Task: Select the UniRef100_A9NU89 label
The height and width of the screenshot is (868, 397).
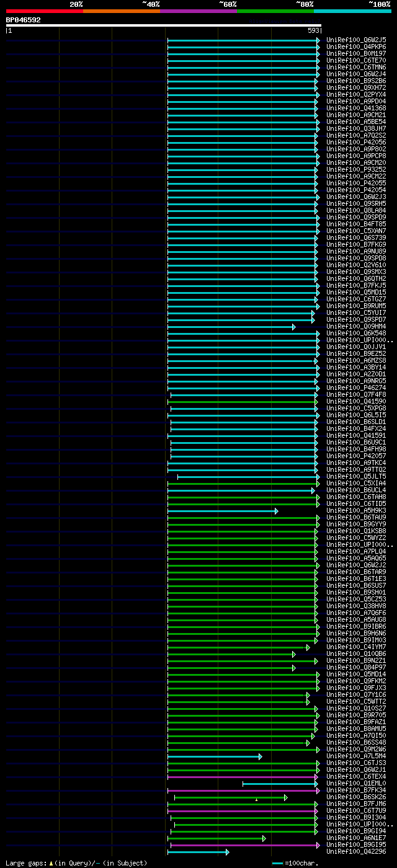Action: tap(356, 251)
